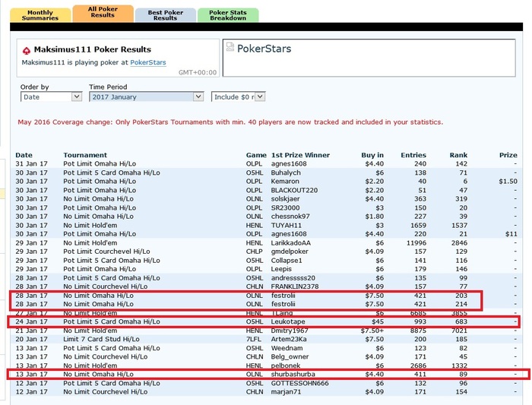This screenshot has width=532, height=405.
Task: Open the Include $0 results dropdown
Action: coord(238,97)
